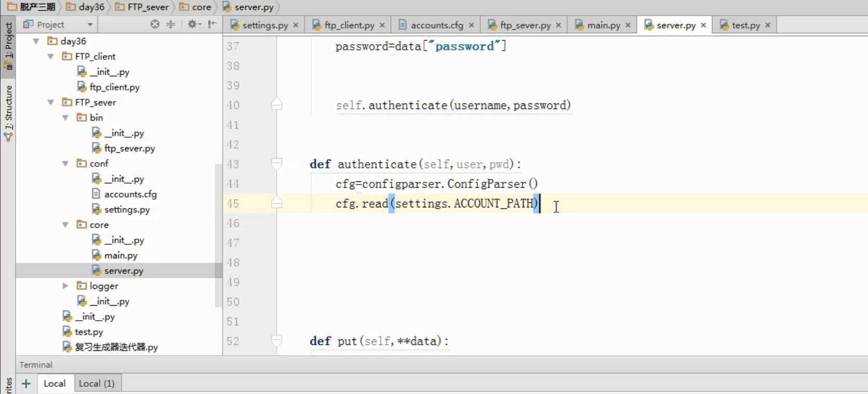Screen dimensions: 868x394
Task: Hide the Project panel with the hide icon
Action: pos(212,24)
